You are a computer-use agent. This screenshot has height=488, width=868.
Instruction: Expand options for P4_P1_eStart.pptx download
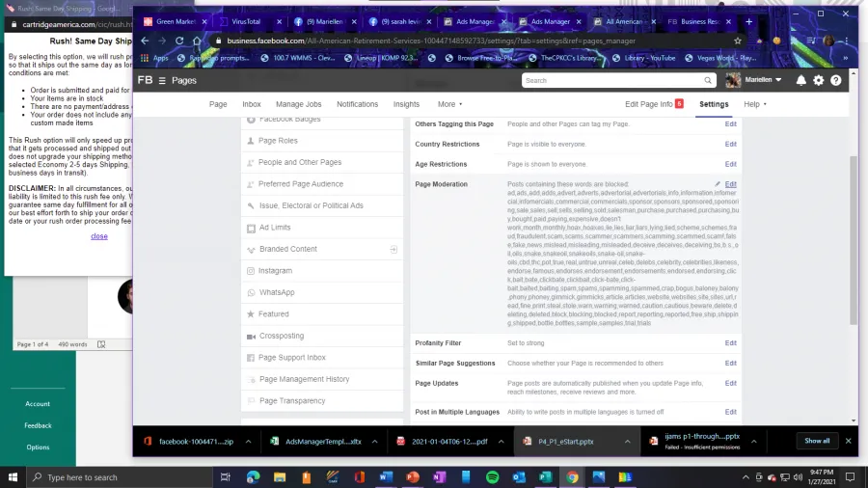coord(627,442)
